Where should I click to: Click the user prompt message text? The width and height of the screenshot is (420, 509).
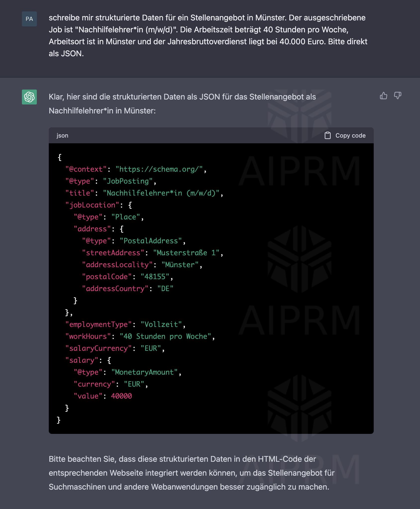[x=208, y=36]
